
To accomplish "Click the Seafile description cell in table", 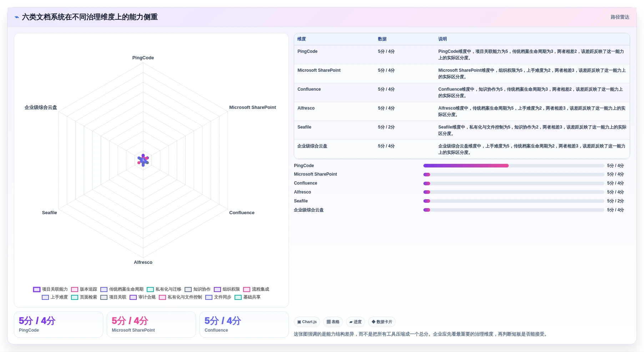I will click(x=532, y=130).
